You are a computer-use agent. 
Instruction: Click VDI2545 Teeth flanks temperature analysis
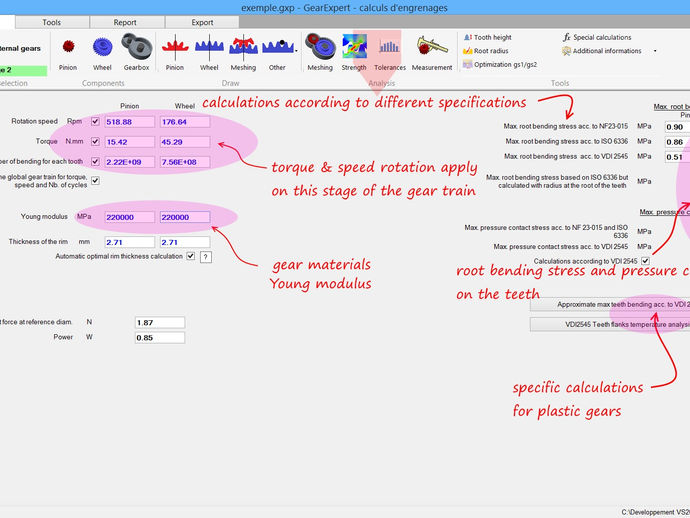click(x=610, y=324)
